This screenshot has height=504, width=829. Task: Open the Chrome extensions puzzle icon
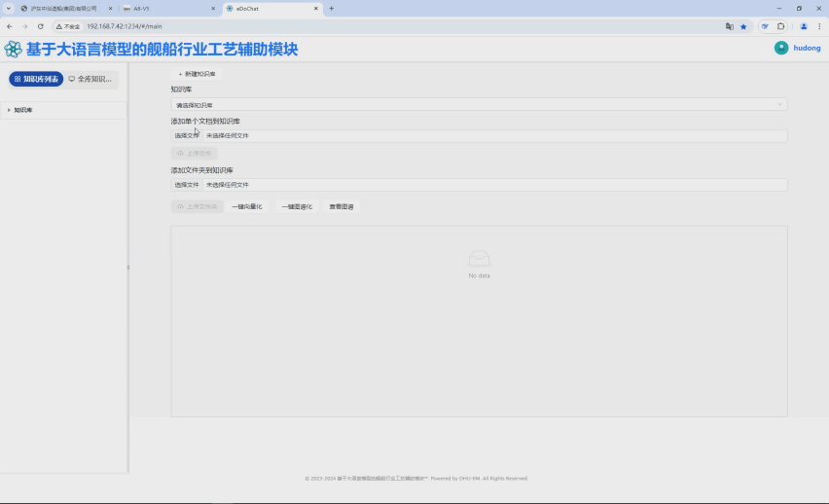tap(780, 26)
